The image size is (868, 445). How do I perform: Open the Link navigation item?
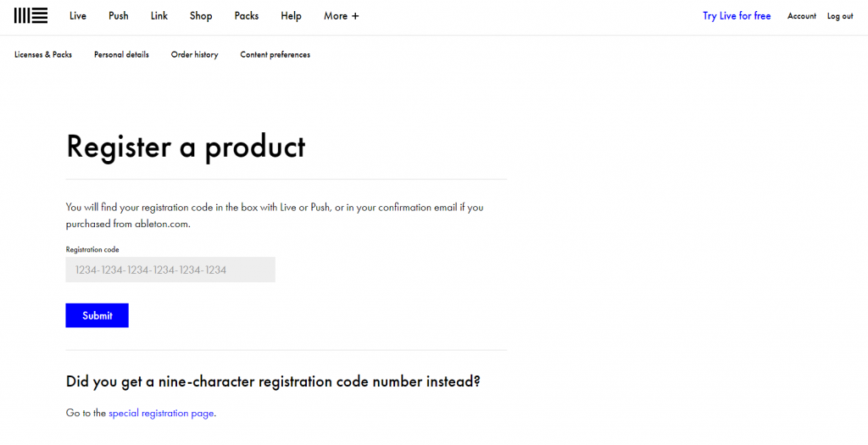point(159,16)
